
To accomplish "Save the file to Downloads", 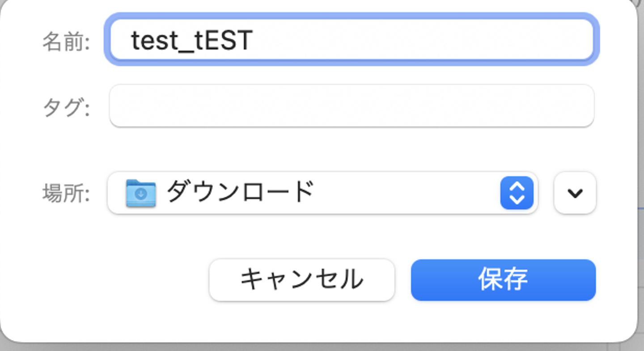I will (503, 280).
